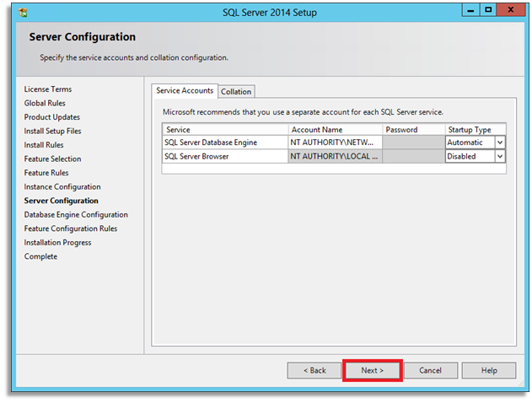The image size is (532, 403).
Task: Switch to the Collation tab
Action: tap(236, 92)
